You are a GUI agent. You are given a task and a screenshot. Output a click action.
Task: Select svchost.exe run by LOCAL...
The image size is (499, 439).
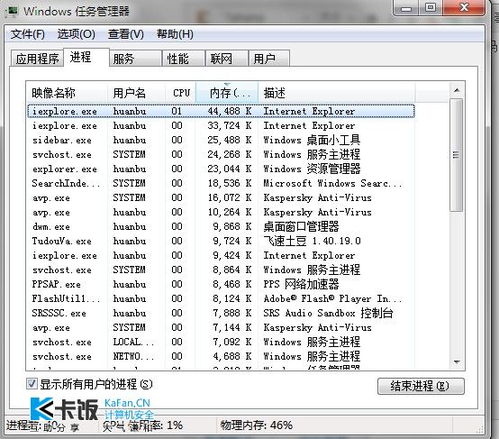pos(221,342)
